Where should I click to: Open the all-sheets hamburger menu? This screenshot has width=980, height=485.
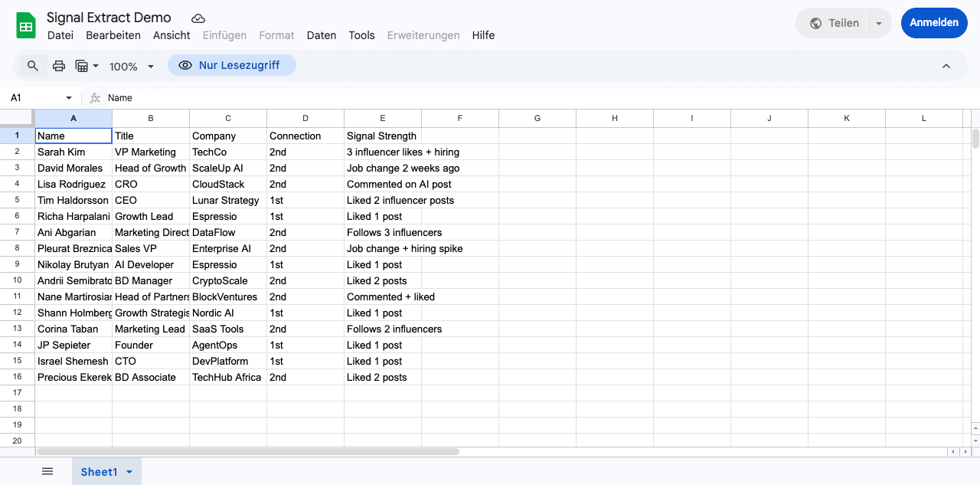click(47, 471)
